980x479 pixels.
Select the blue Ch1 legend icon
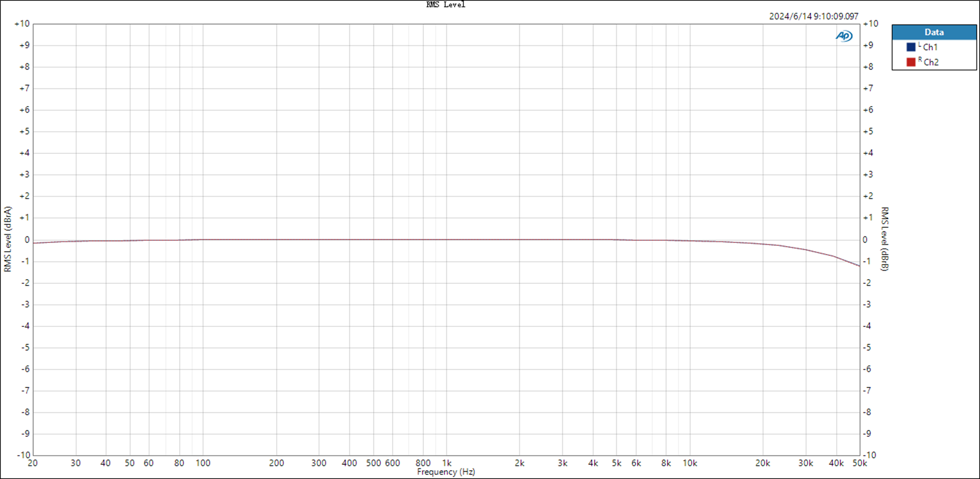click(911, 46)
